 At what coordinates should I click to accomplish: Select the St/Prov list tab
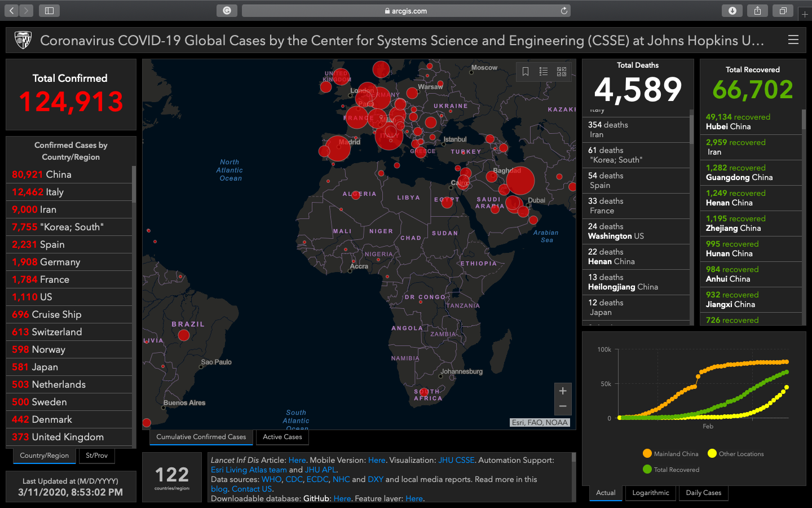[x=97, y=456]
